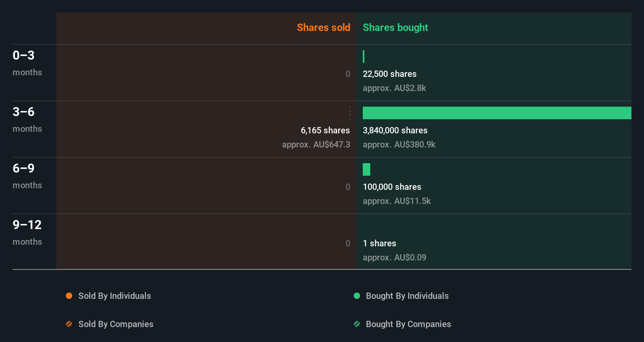This screenshot has height=342, width=644.
Task: Click the 3,840,000 shares value
Action: click(x=395, y=130)
